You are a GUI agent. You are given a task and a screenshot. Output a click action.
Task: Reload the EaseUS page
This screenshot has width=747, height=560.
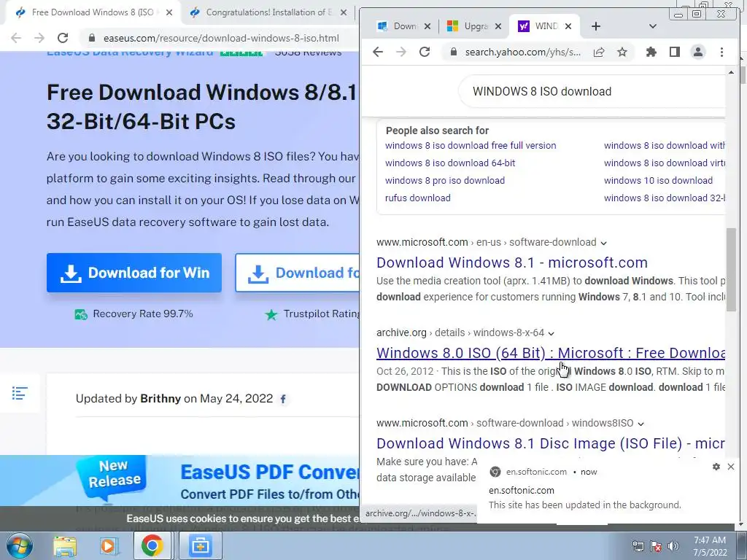(x=63, y=38)
